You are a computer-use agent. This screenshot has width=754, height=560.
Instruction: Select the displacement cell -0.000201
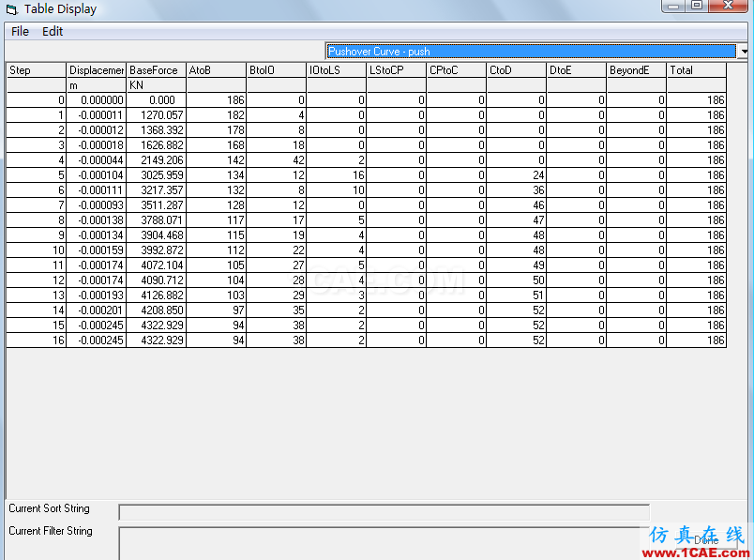[97, 310]
